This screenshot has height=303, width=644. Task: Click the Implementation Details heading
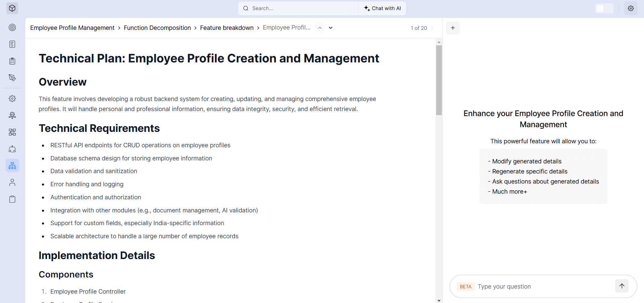97,255
